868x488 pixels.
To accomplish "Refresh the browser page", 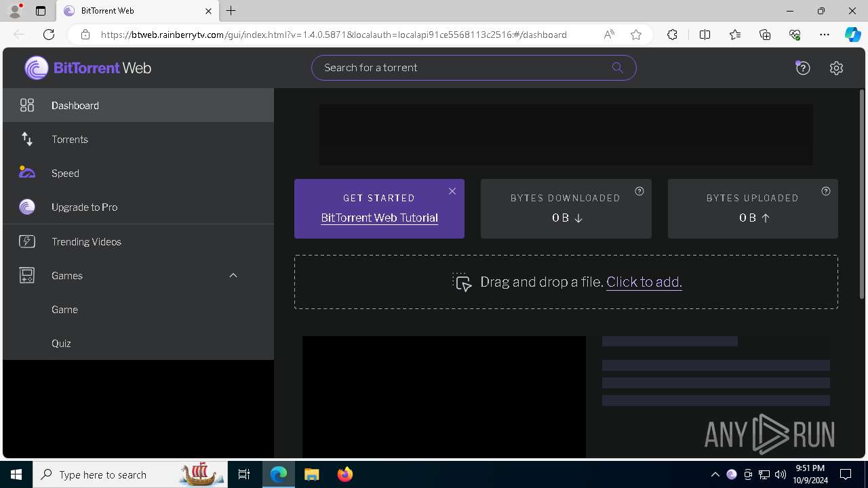I will coord(49,35).
